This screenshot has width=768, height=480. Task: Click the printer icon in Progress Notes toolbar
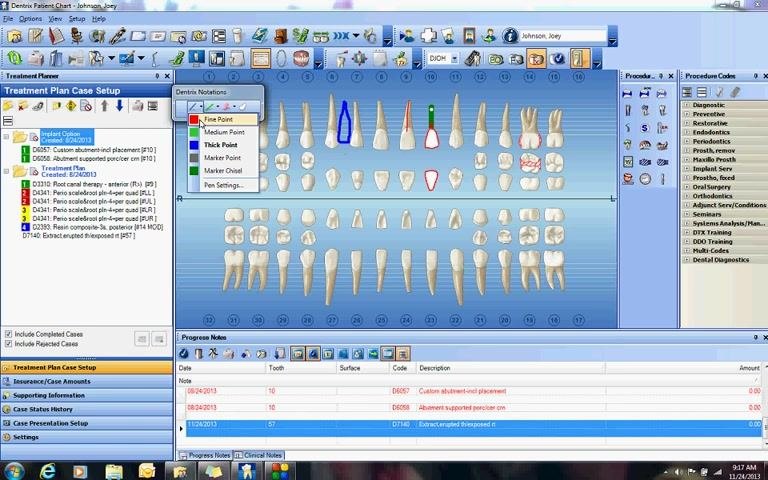pyautogui.click(x=228, y=353)
